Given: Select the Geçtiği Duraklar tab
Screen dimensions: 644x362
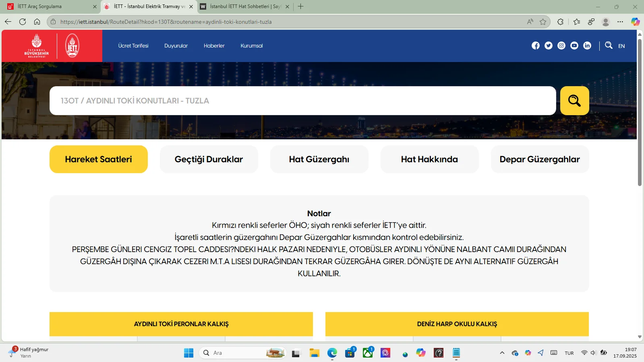Looking at the screenshot, I should tap(209, 159).
